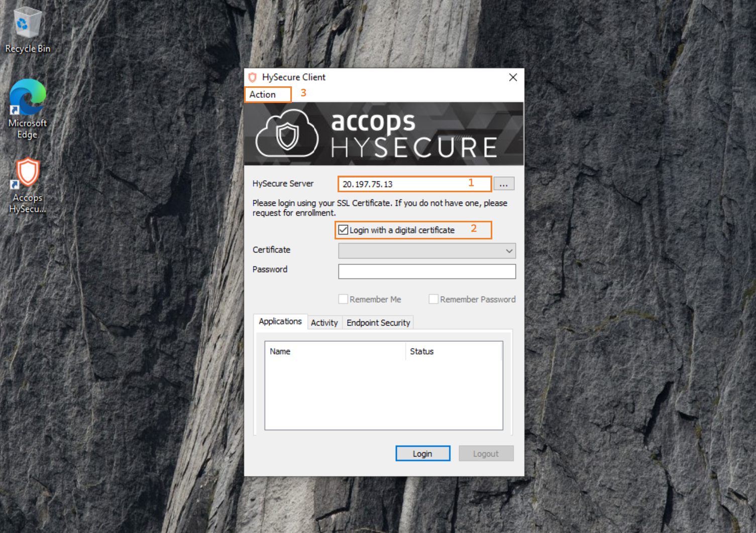Switch to the Endpoint Security tab
Viewport: 756px width, 533px height.
click(x=378, y=323)
